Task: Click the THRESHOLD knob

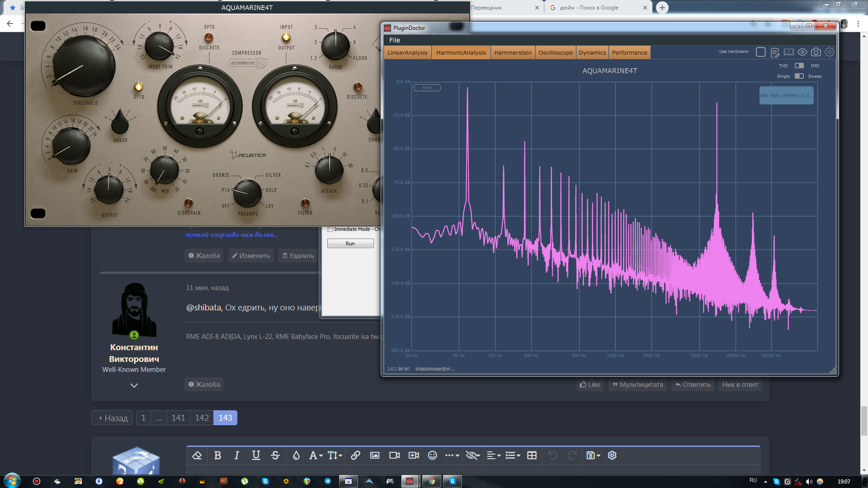Action: (x=84, y=66)
